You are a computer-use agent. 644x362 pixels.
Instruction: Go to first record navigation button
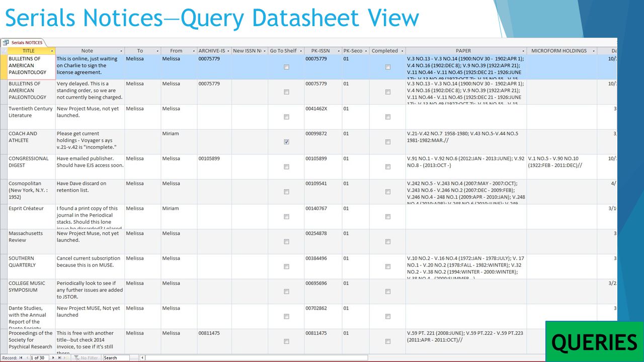coord(21,358)
